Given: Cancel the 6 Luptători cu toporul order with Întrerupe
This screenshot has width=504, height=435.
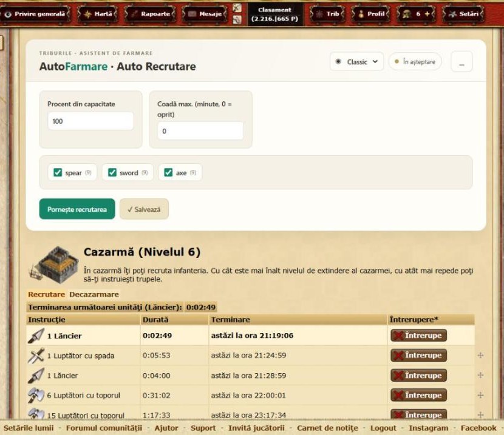Looking at the screenshot, I should pyautogui.click(x=418, y=395).
